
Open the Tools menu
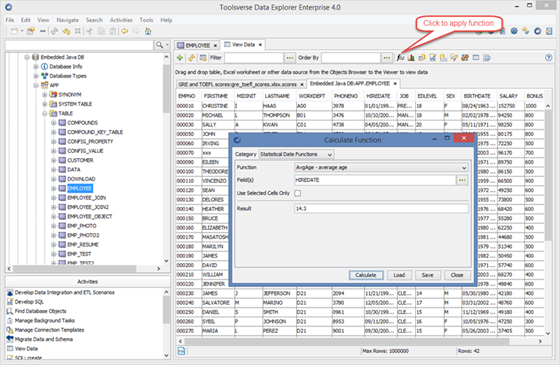(x=146, y=20)
